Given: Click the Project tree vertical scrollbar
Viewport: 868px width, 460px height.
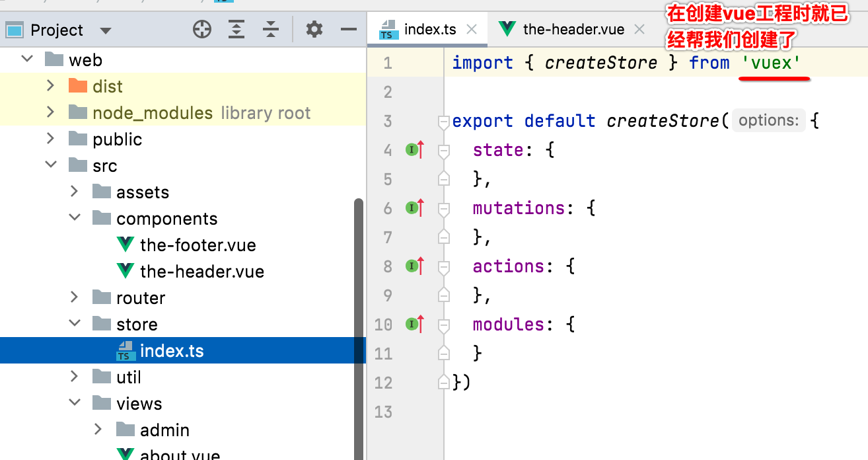Looking at the screenshot, I should (x=359, y=328).
